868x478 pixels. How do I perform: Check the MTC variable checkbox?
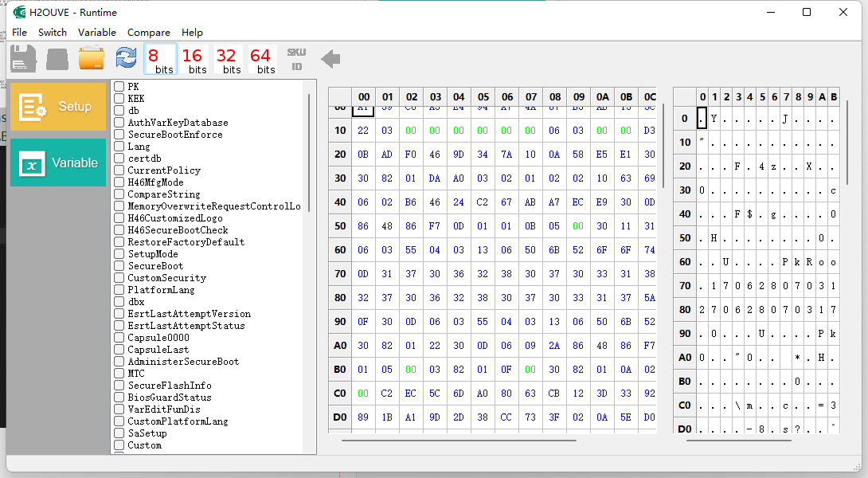coord(119,374)
